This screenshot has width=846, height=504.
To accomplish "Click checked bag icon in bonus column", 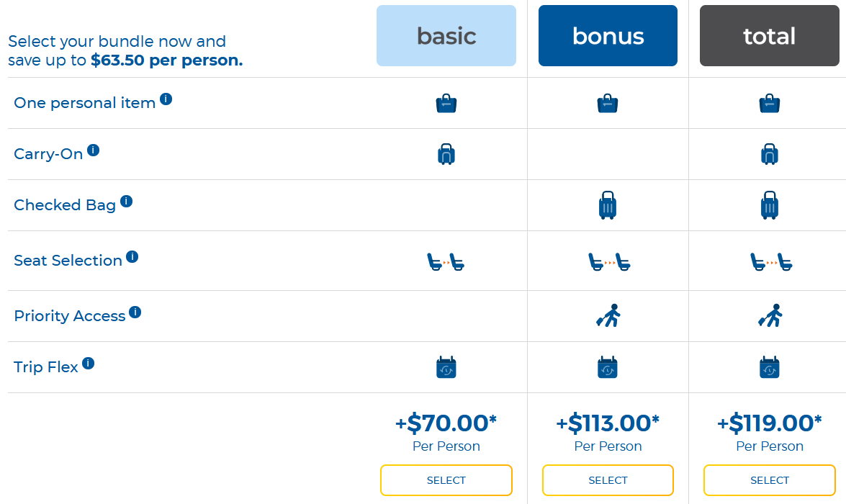I will 608,205.
